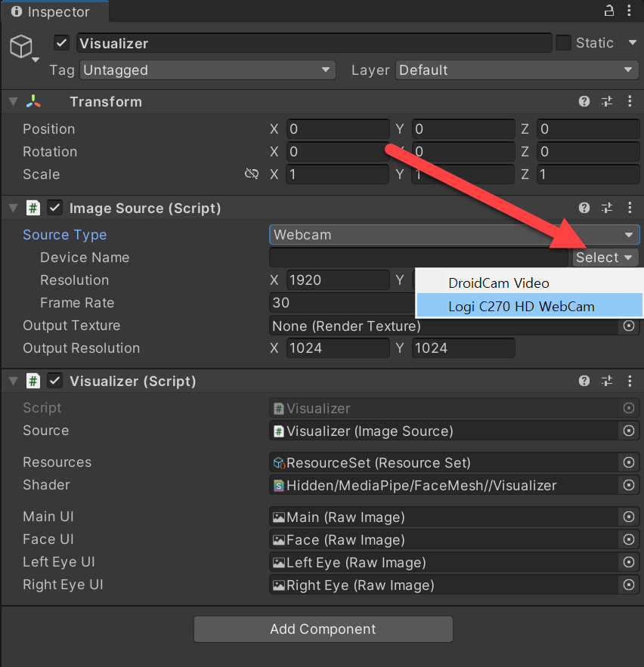Click the Position X field
Viewport: 644px width, 667px height.
point(338,129)
